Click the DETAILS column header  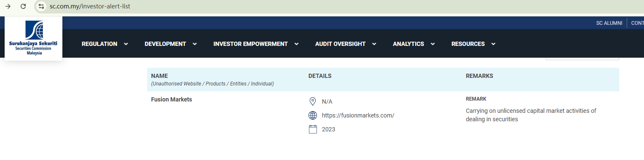point(320,76)
